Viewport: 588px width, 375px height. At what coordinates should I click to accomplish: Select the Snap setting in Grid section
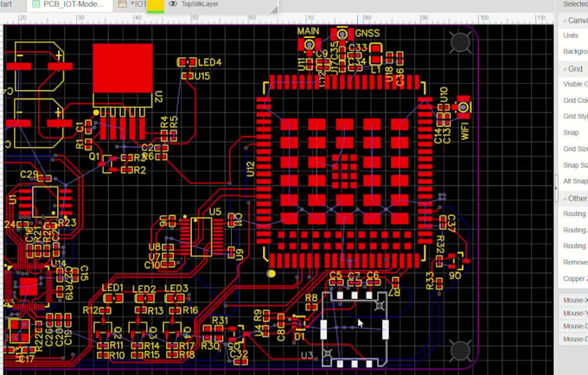[x=571, y=133]
